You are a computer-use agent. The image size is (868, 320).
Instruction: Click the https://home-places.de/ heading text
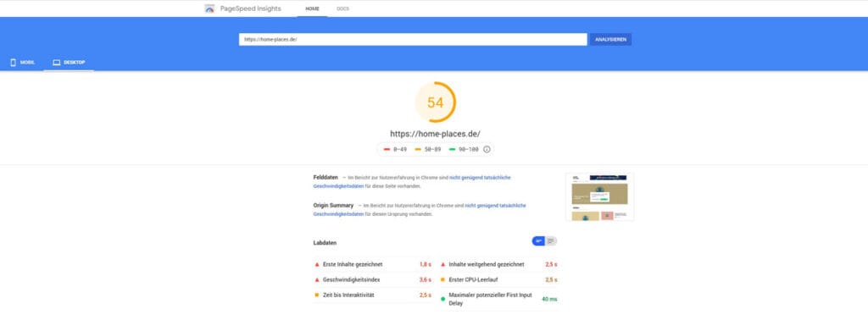pyautogui.click(x=435, y=133)
